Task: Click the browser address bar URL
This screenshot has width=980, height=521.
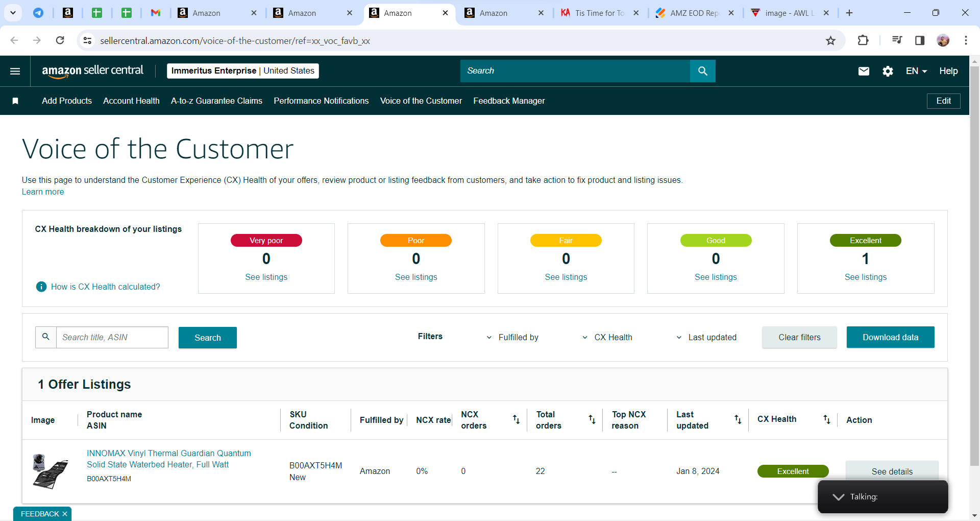Action: [x=235, y=41]
